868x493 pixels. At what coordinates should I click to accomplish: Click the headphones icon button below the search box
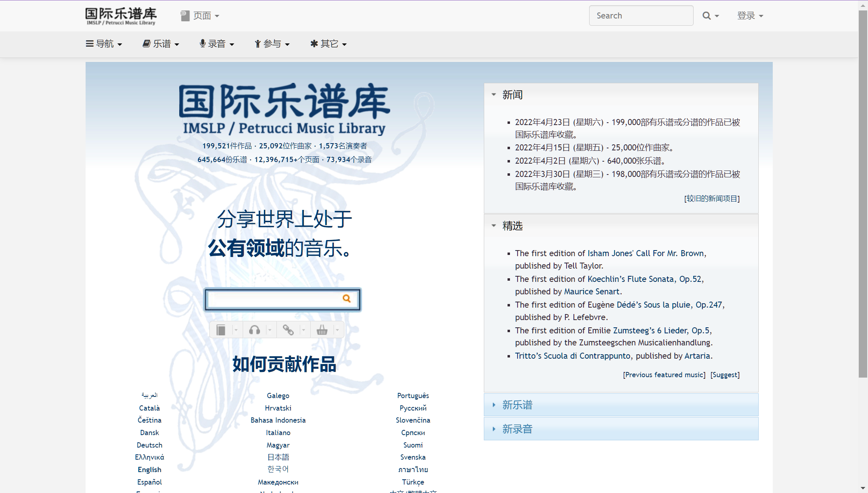coord(254,330)
